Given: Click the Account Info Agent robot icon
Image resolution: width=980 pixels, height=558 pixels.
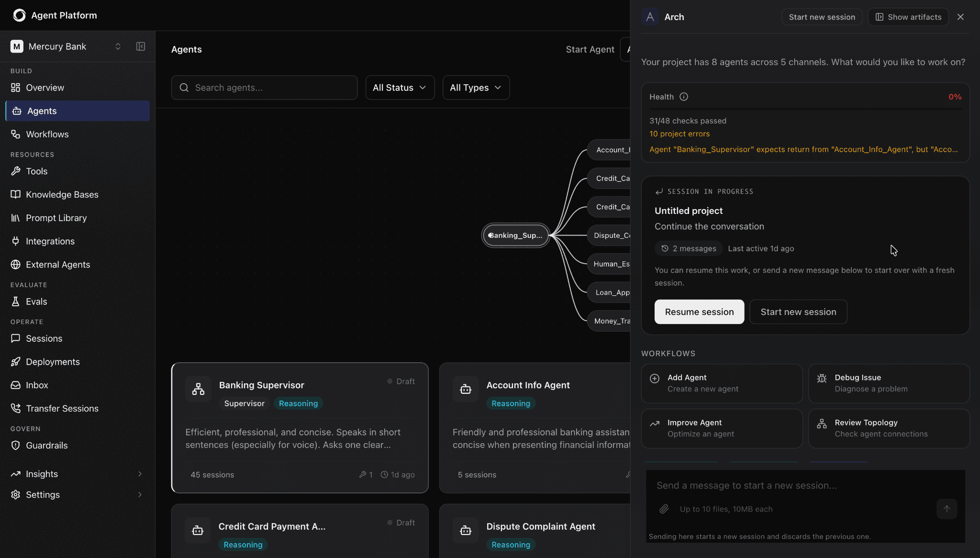Looking at the screenshot, I should [466, 389].
